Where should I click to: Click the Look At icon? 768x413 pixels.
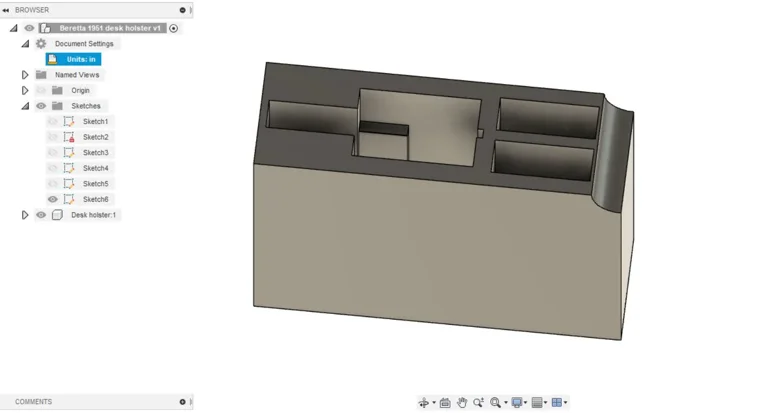[x=445, y=402]
